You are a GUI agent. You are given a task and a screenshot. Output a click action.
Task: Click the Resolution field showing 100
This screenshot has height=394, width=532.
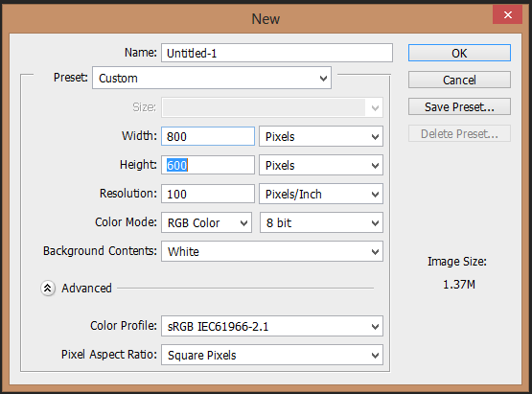208,194
